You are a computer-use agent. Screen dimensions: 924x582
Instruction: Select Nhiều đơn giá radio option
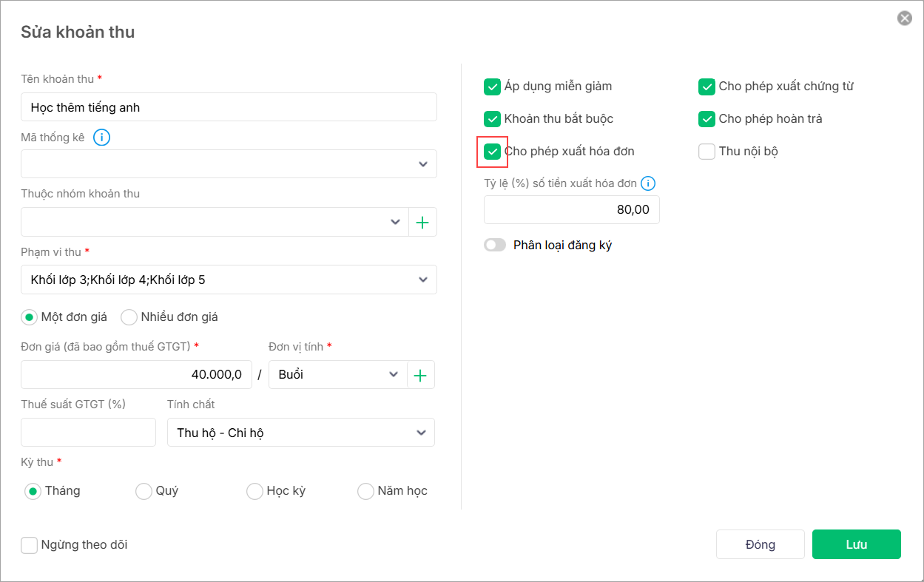pyautogui.click(x=129, y=317)
